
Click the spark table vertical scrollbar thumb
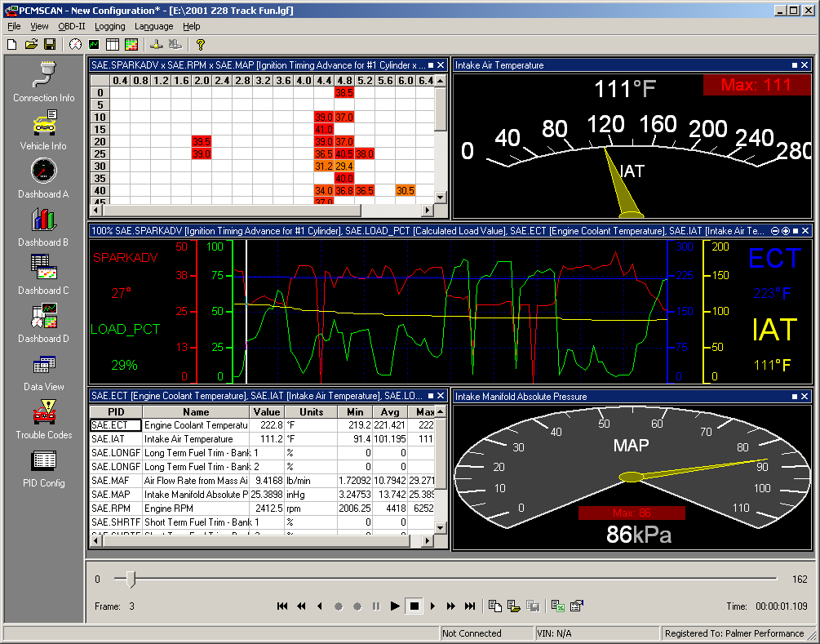[x=441, y=109]
